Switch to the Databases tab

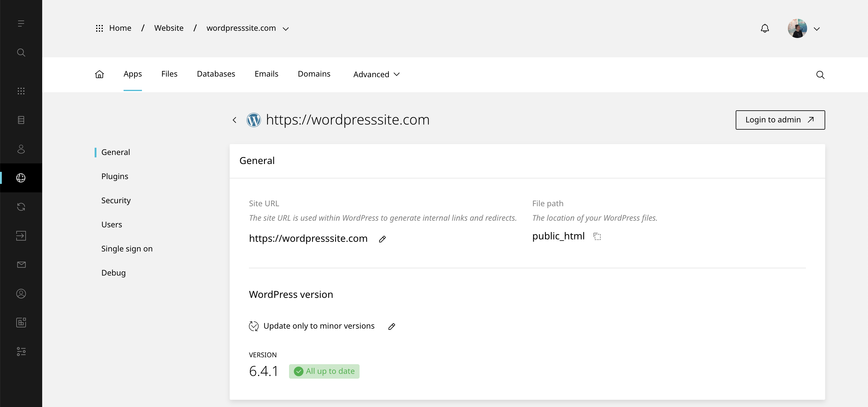pyautogui.click(x=216, y=74)
